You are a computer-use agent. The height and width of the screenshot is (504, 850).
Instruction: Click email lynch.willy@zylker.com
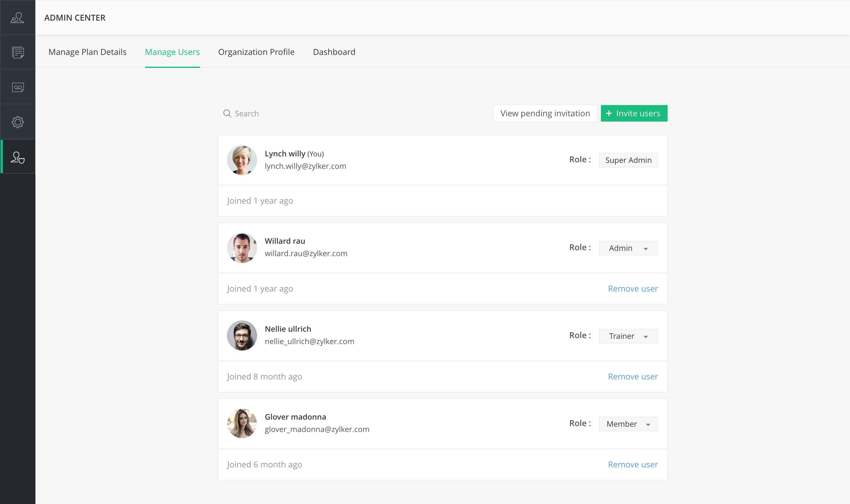(305, 166)
